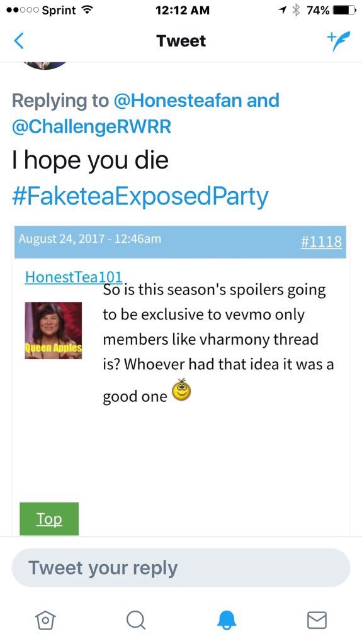Tap the partially visible profile avatar
The image size is (362, 644).
(x=45, y=65)
